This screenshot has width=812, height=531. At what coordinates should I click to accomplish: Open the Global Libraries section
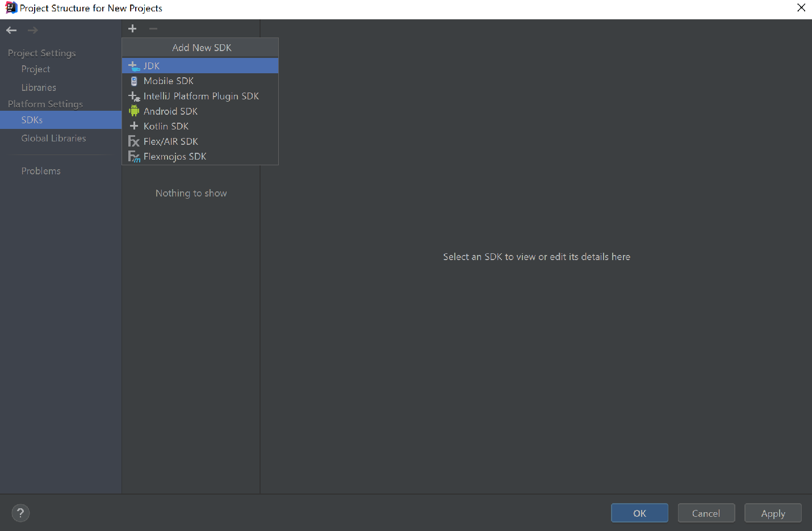coord(53,138)
